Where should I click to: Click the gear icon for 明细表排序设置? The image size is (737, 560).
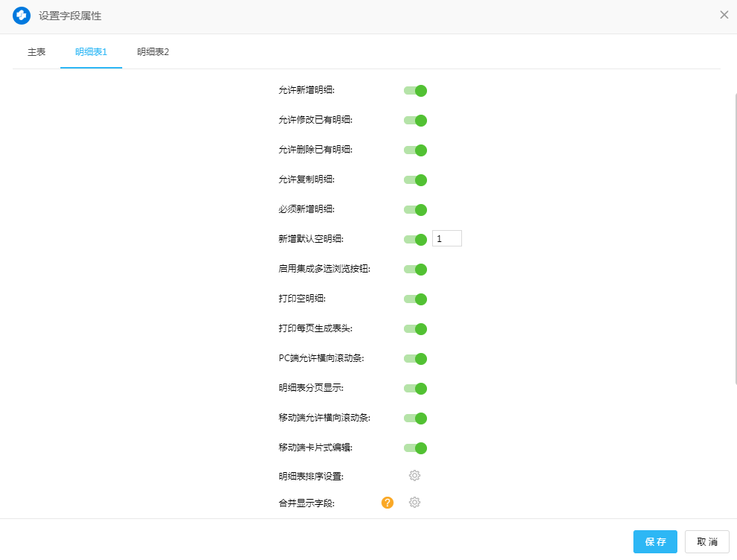point(414,476)
